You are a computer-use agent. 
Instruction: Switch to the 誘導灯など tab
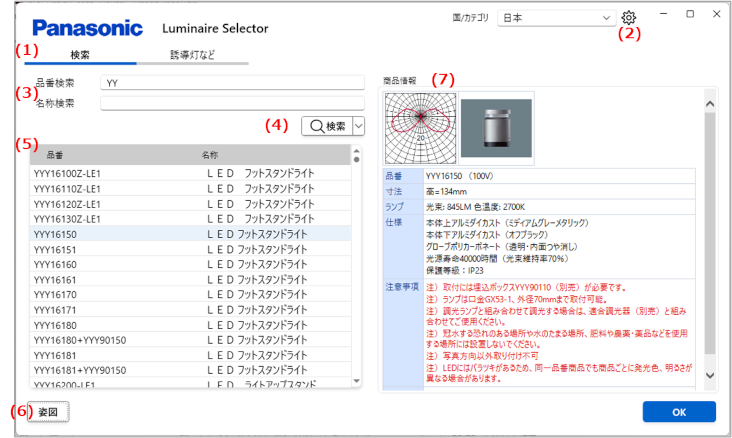pos(192,55)
